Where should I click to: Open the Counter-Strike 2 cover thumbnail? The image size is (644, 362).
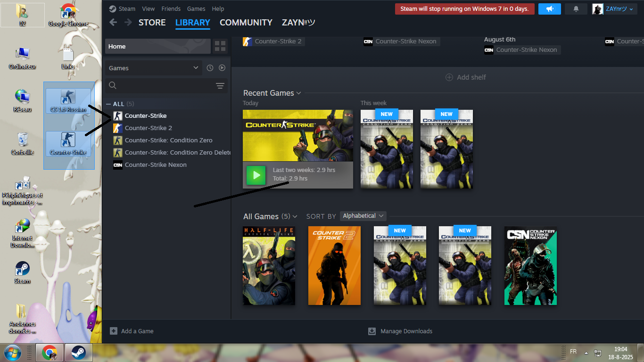pos(334,265)
